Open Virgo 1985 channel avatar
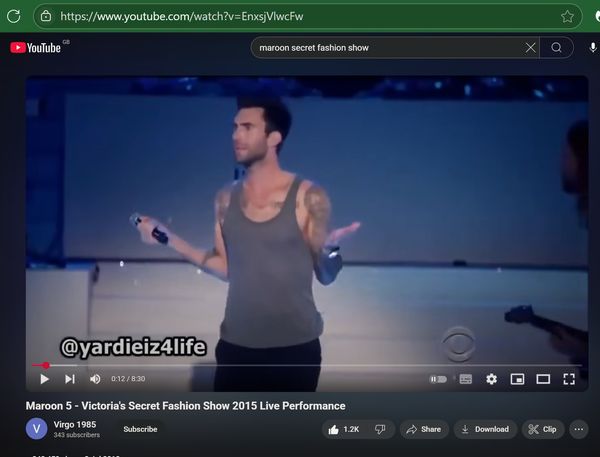 coord(36,429)
